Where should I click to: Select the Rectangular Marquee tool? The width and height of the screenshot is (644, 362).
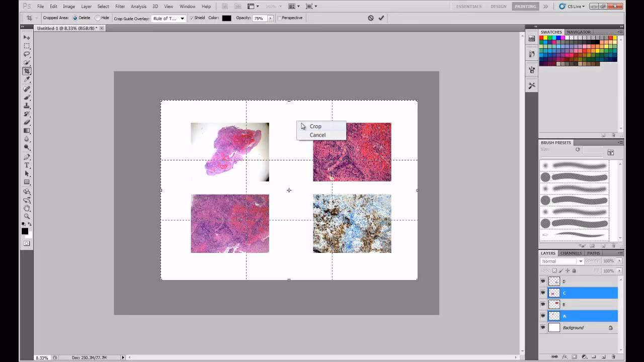point(27,46)
